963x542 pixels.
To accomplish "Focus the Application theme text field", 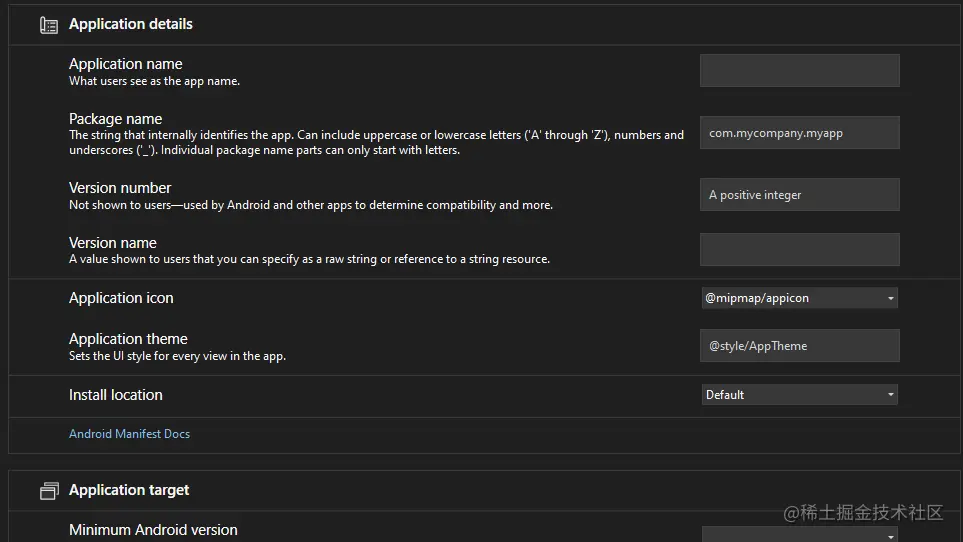I will pos(799,346).
